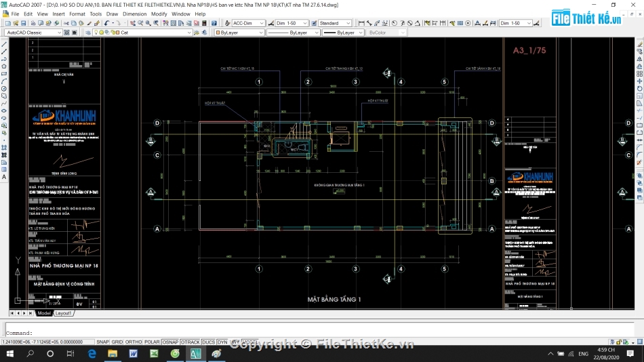Click the Plot (printer) icon
644x362 pixels.
pyautogui.click(x=33, y=24)
